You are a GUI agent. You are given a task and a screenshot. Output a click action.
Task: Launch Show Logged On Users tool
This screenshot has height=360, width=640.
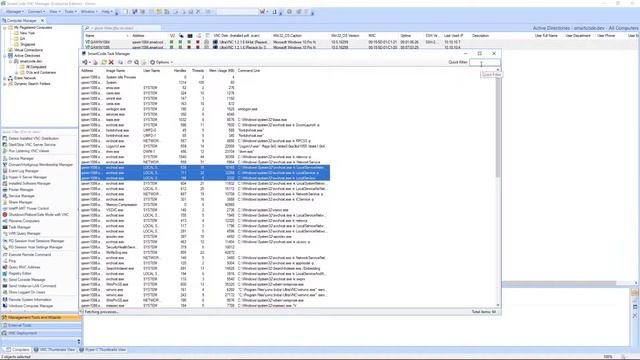coord(24,292)
